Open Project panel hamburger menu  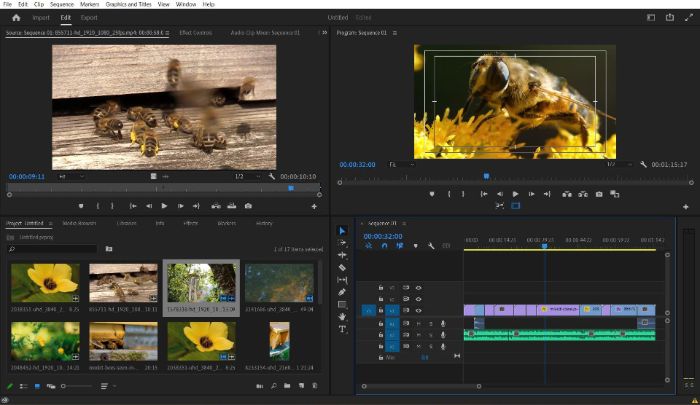[x=50, y=223]
